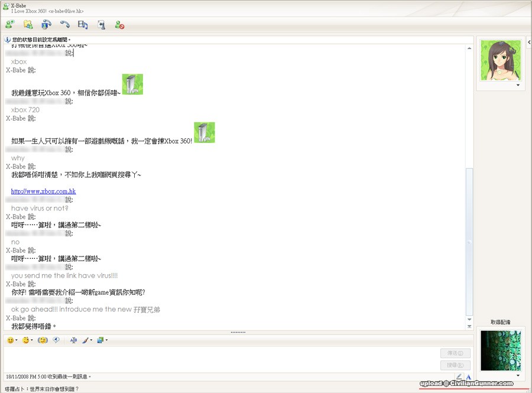Screen dimensions: 532x393
Task: Click inside the message typing area
Action: pos(219,359)
